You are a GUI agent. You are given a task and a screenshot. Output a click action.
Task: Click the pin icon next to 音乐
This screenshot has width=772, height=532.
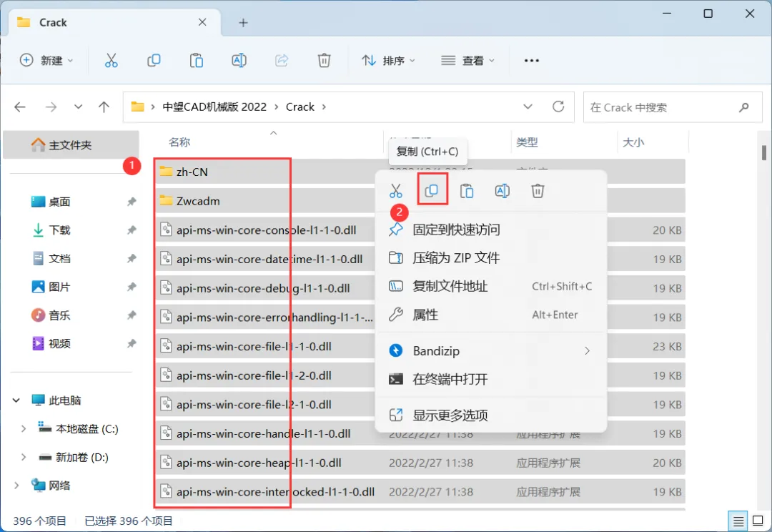[x=132, y=315]
